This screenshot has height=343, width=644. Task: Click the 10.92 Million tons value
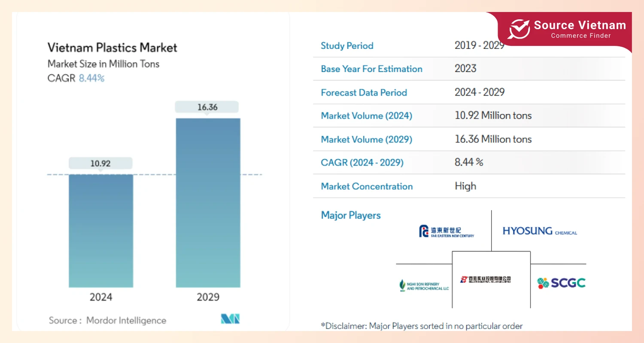pyautogui.click(x=493, y=115)
